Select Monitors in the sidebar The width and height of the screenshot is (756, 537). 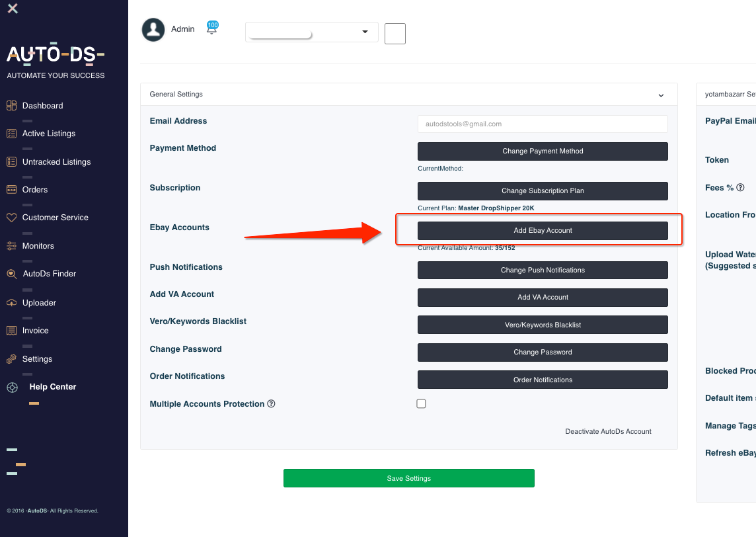[38, 246]
